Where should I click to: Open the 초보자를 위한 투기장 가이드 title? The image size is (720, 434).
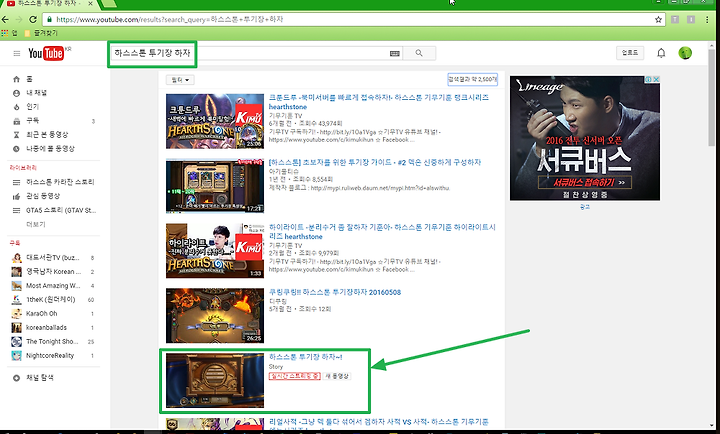tap(375, 162)
